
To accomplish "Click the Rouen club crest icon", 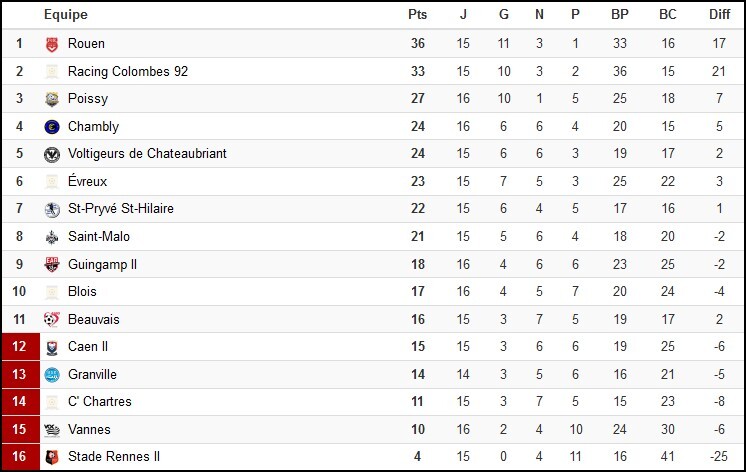I will [52, 44].
